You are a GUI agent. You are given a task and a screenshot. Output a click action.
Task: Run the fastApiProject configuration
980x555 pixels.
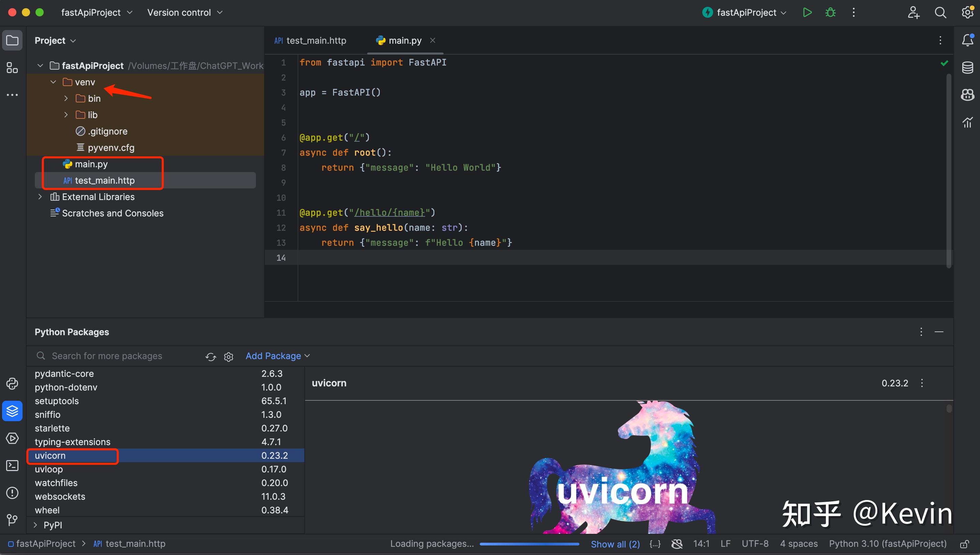[x=807, y=12]
